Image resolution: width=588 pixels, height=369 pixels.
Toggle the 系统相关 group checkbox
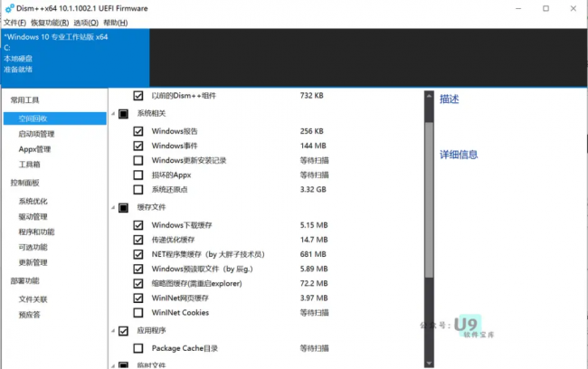(123, 114)
